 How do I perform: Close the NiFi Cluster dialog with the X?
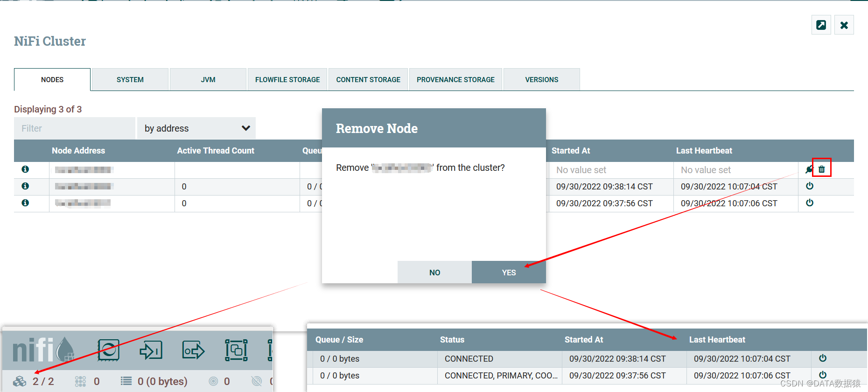click(x=844, y=25)
